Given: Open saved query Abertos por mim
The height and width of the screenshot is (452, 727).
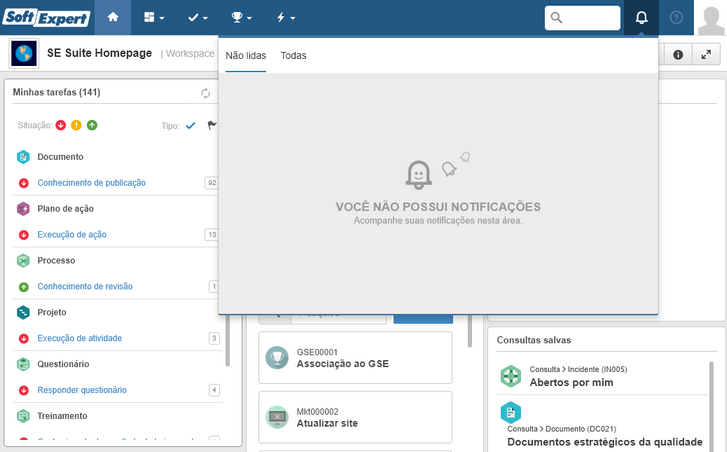Looking at the screenshot, I should click(x=571, y=382).
